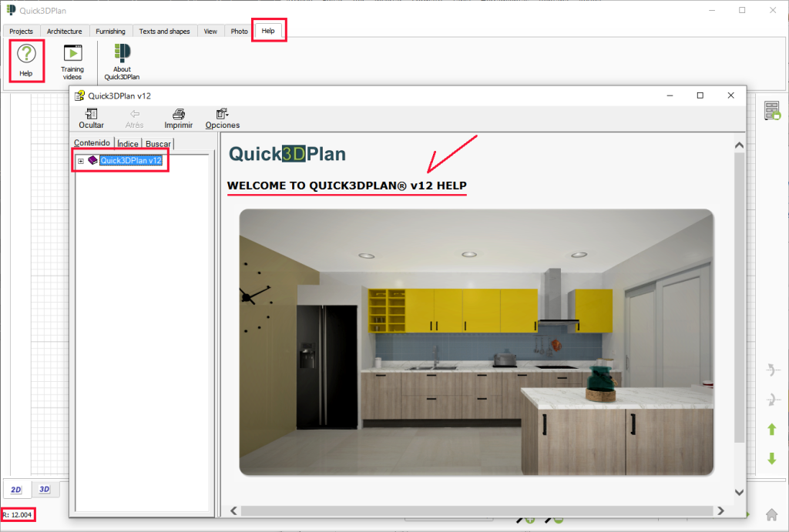The image size is (789, 532).
Task: Close the main Quick3DPlan window
Action: click(x=773, y=10)
